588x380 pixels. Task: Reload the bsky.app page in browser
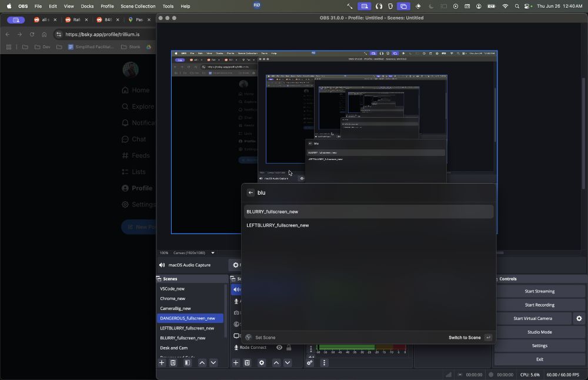point(32,34)
